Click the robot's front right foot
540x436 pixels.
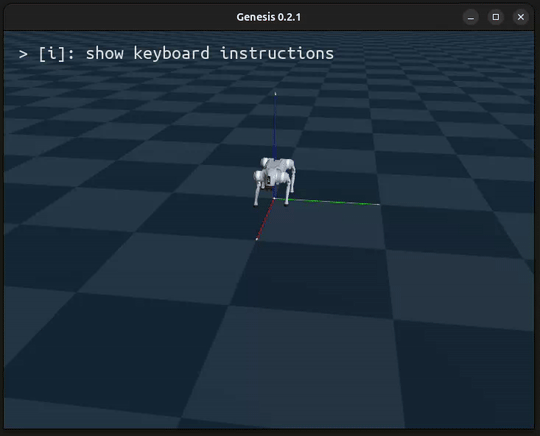pyautogui.click(x=256, y=205)
